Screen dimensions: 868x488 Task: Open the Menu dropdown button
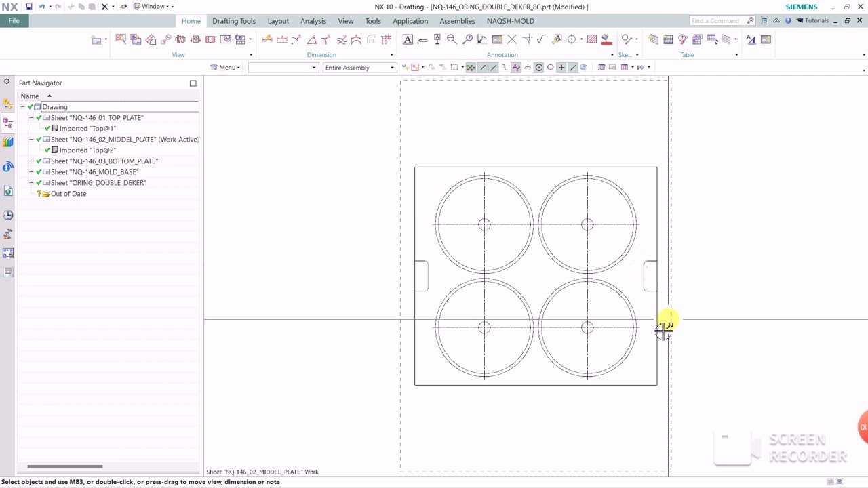click(225, 68)
